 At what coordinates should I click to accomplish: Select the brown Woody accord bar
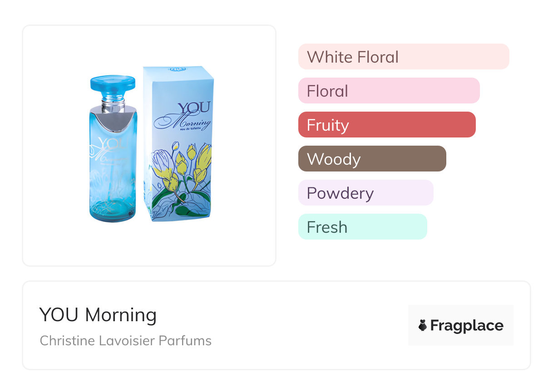coord(372,159)
